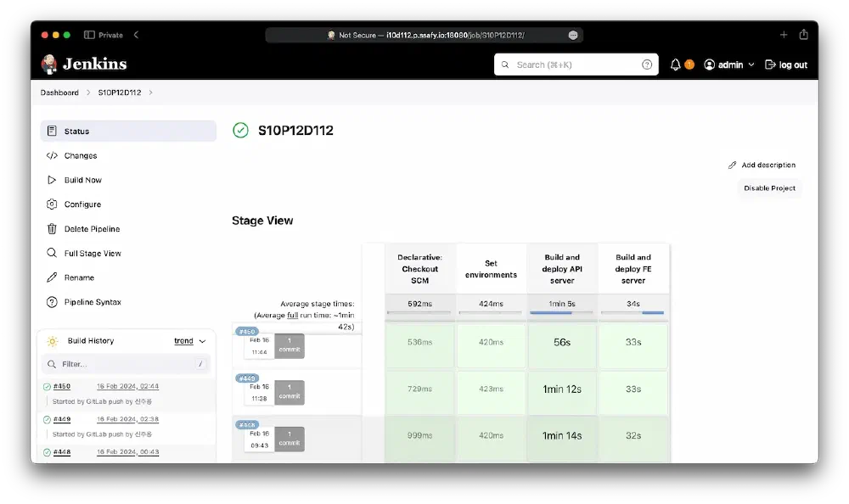Image resolution: width=849 pixels, height=504 pixels.
Task: Click the Safari sidebar toggle icon
Action: 89,35
